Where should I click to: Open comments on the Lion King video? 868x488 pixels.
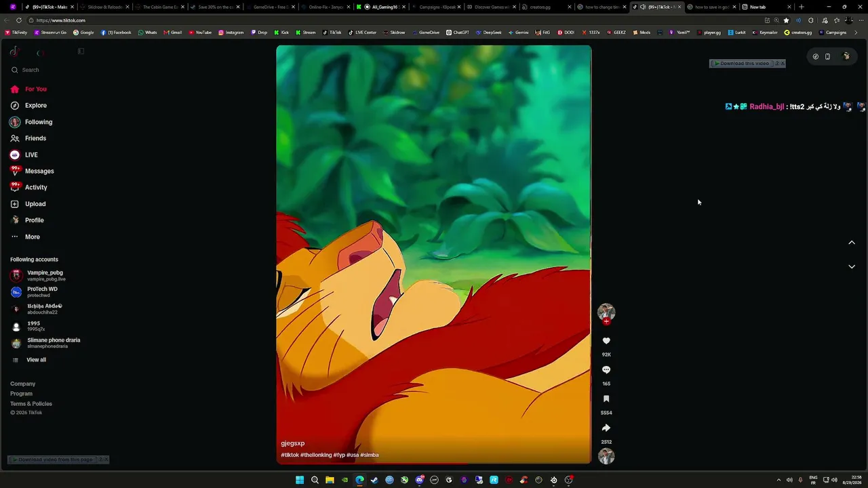[606, 370]
